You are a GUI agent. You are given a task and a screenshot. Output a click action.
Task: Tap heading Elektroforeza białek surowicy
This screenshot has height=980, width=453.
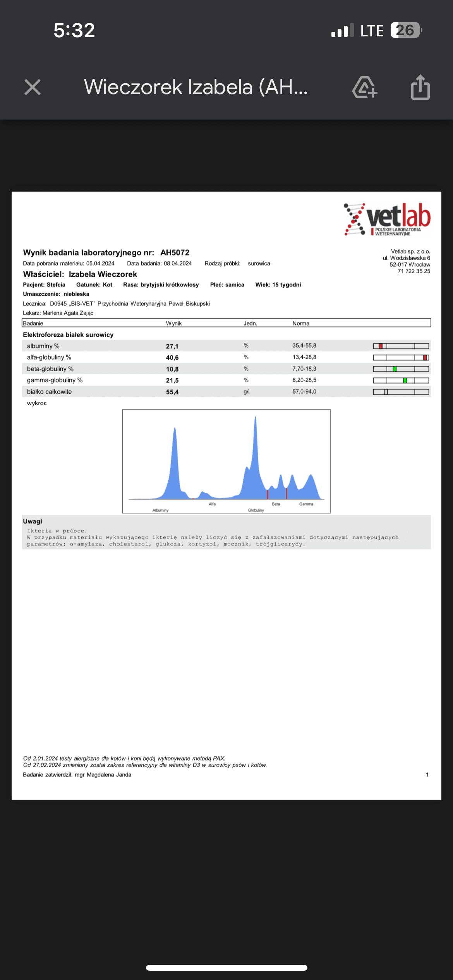click(68, 335)
